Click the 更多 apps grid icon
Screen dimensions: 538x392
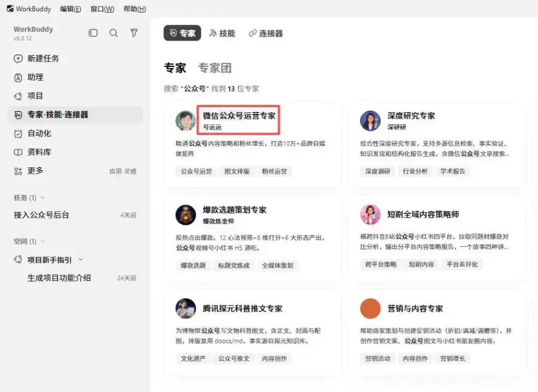pyautogui.click(x=18, y=171)
